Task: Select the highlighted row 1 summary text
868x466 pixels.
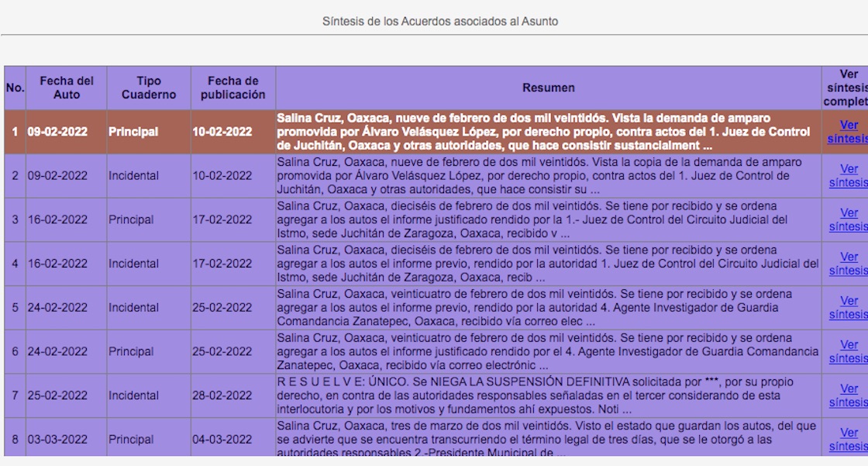Action: coord(547,132)
